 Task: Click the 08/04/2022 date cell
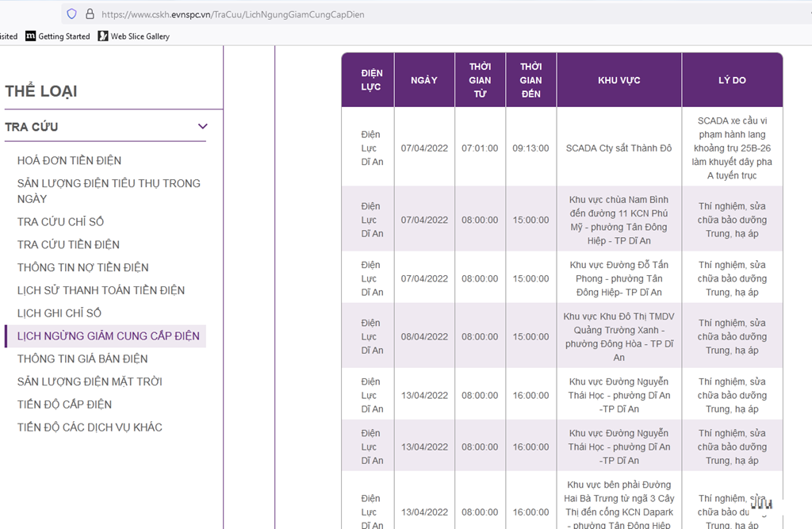pos(424,337)
